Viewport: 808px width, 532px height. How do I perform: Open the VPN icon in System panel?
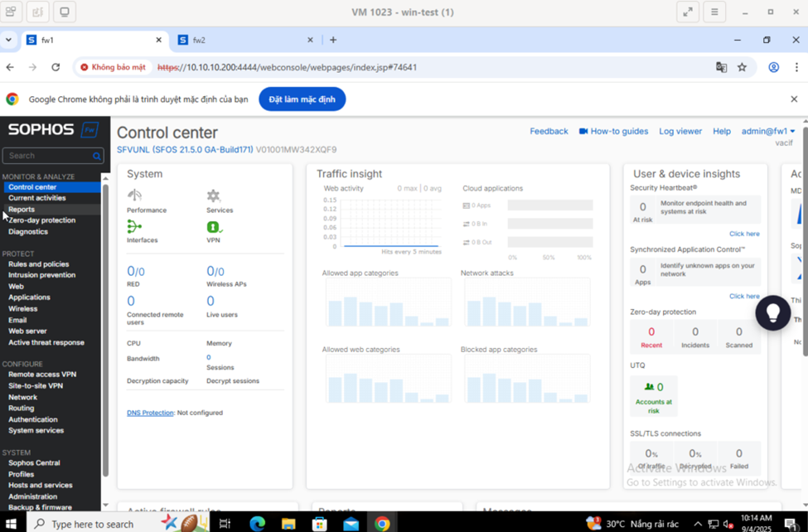[213, 226]
